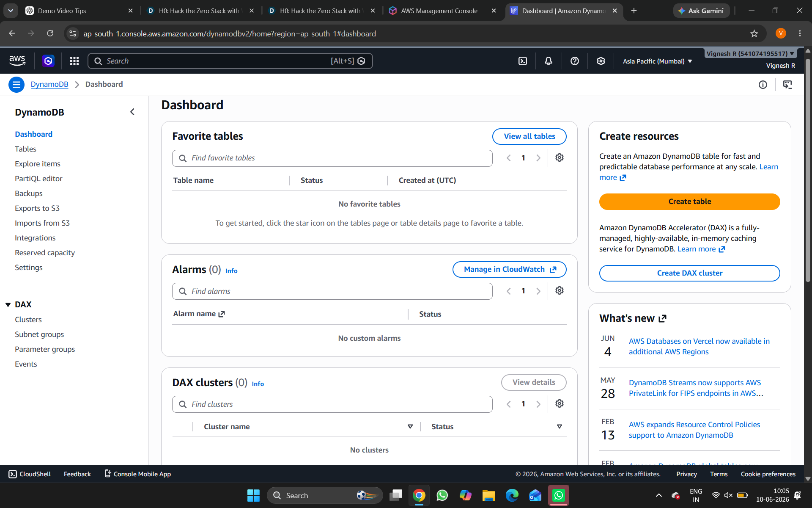Open AWS home via the aws logo
Image resolution: width=812 pixels, height=508 pixels.
click(x=17, y=61)
